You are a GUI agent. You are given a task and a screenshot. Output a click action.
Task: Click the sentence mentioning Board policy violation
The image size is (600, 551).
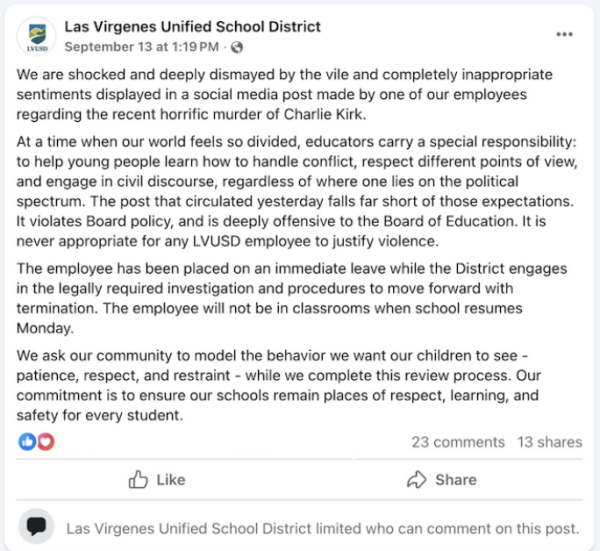click(x=300, y=218)
